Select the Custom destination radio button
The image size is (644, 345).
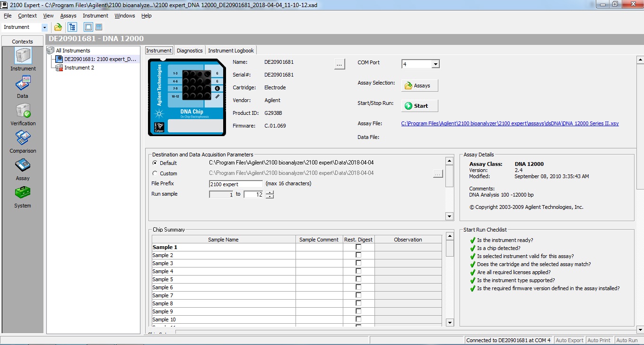155,173
